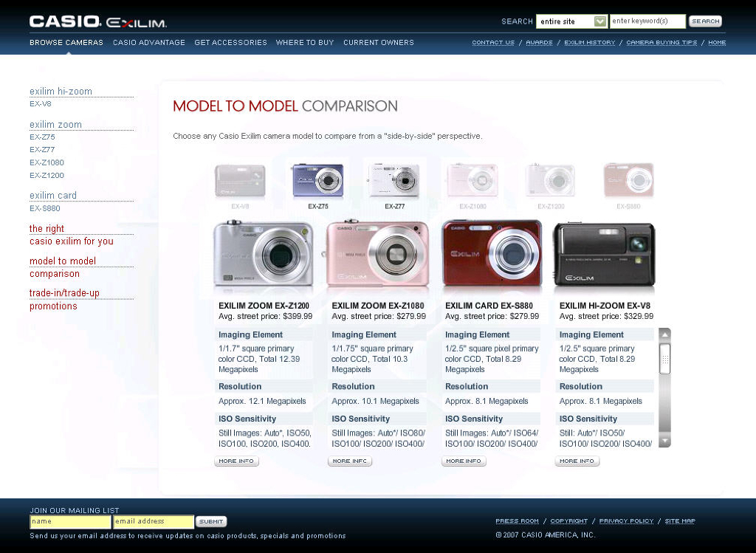This screenshot has width=756, height=553.
Task: Follow the Awards link
Action: pos(539,42)
